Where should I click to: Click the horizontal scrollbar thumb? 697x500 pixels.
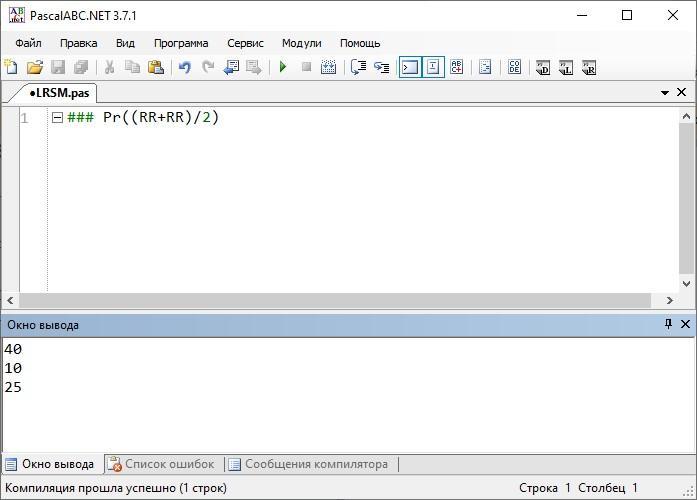tap(335, 300)
